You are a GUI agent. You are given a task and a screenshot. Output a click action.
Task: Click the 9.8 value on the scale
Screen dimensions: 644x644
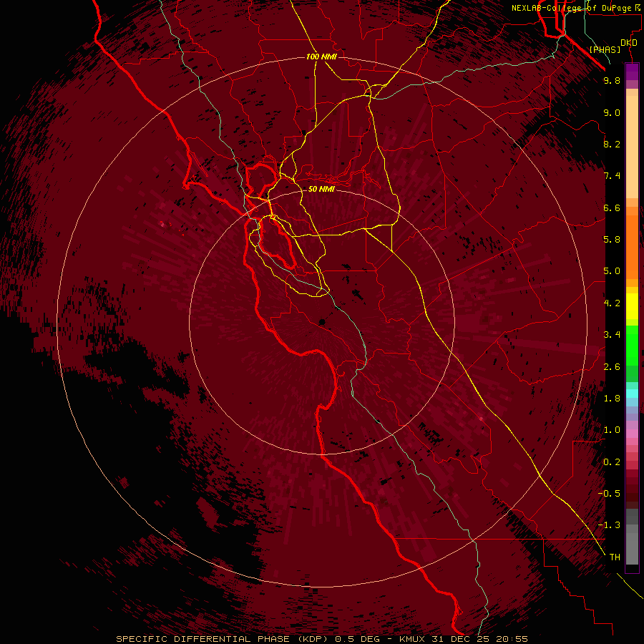(x=612, y=80)
